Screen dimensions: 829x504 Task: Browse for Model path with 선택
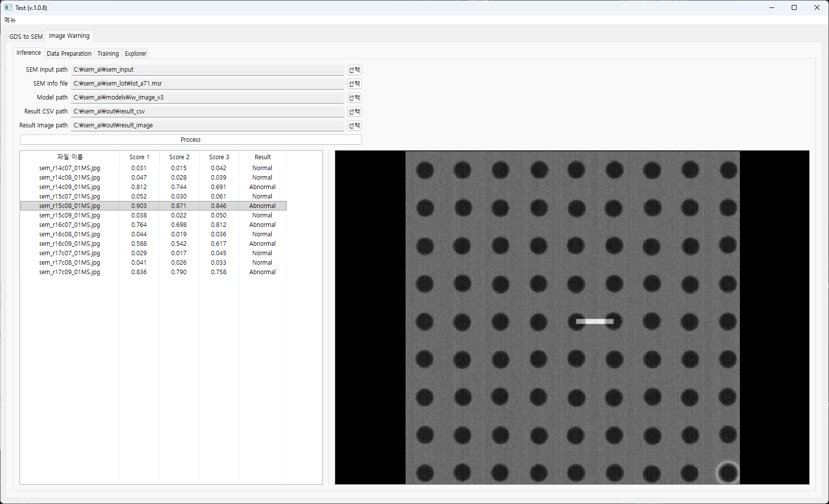[354, 98]
